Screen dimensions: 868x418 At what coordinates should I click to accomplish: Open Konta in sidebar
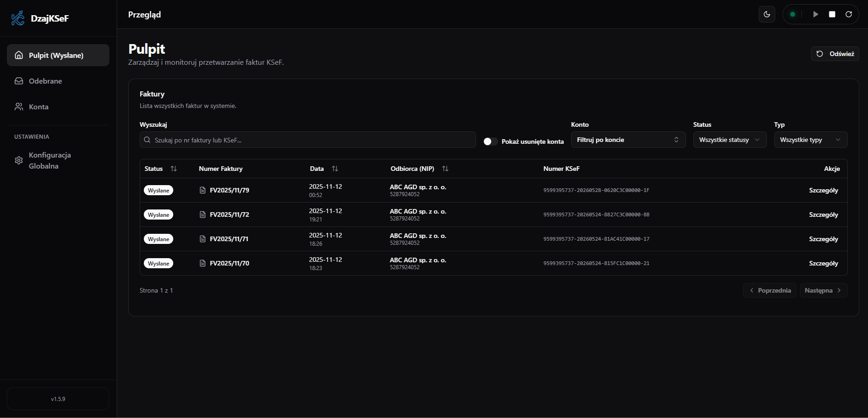click(58, 107)
